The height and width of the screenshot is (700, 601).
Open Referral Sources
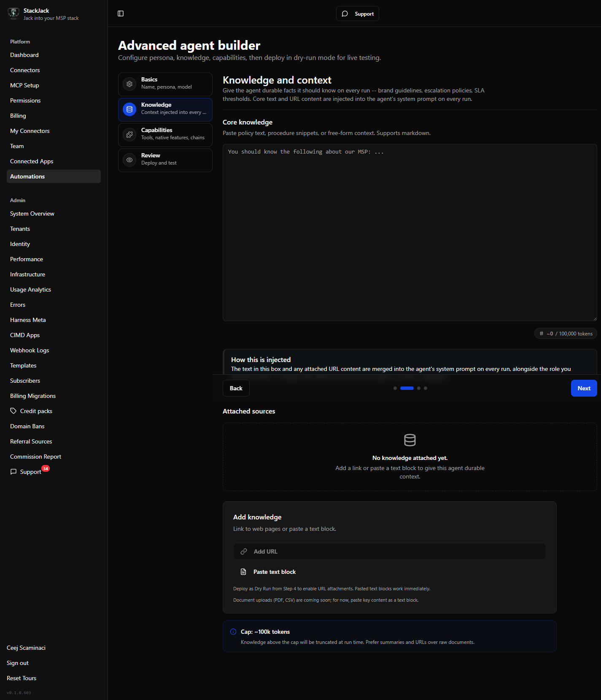click(x=54, y=441)
